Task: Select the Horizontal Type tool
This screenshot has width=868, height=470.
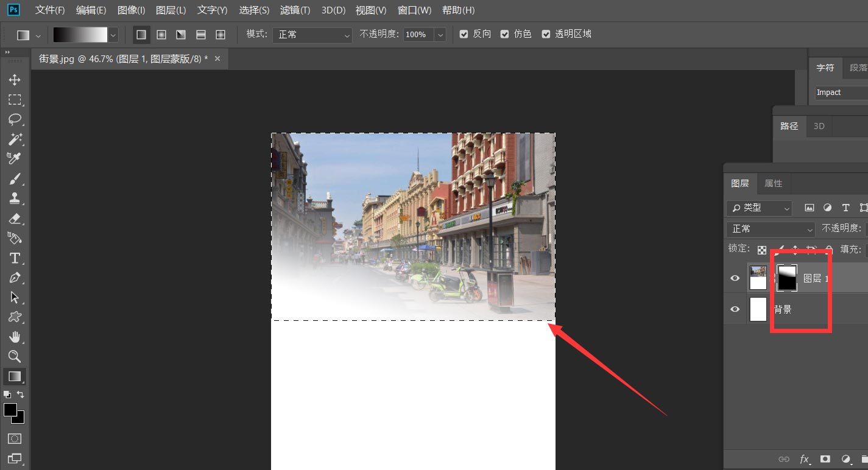Action: [x=15, y=258]
